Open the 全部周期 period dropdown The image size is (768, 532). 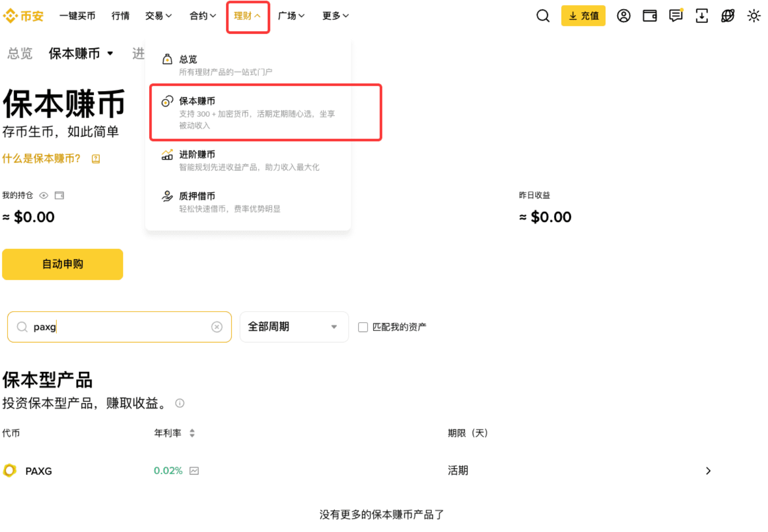(x=294, y=327)
